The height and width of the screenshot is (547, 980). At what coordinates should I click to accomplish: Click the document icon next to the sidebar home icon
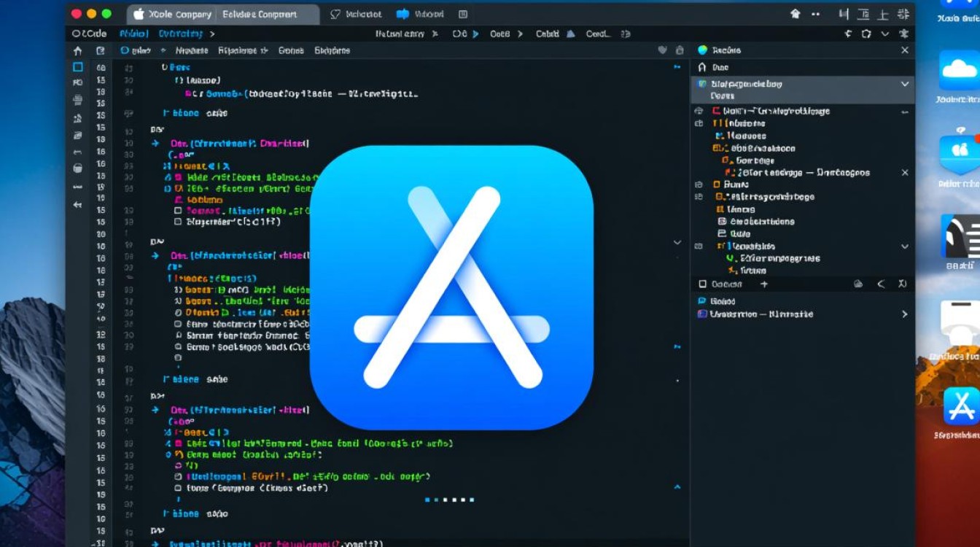(101, 50)
